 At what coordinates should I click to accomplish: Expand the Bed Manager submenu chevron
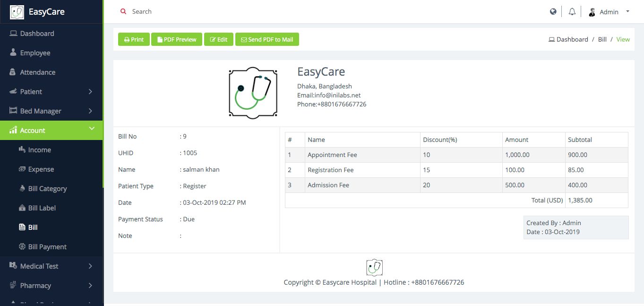click(x=90, y=111)
